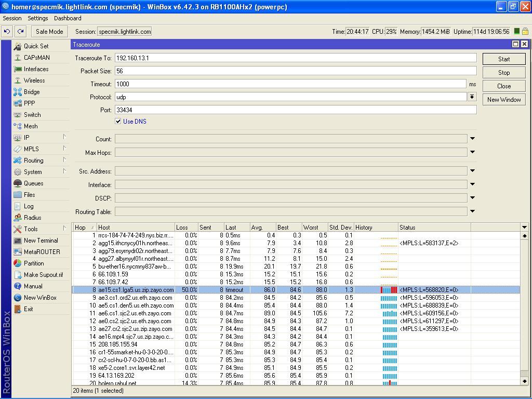Click the undo arrow in the toolbar
532x399 pixels.
pos(6,31)
